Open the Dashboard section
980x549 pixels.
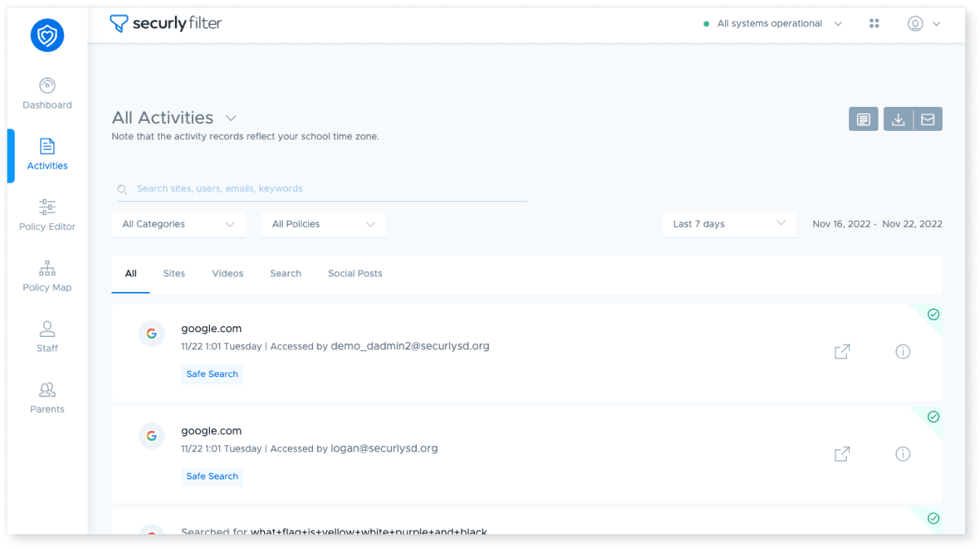coord(47,94)
